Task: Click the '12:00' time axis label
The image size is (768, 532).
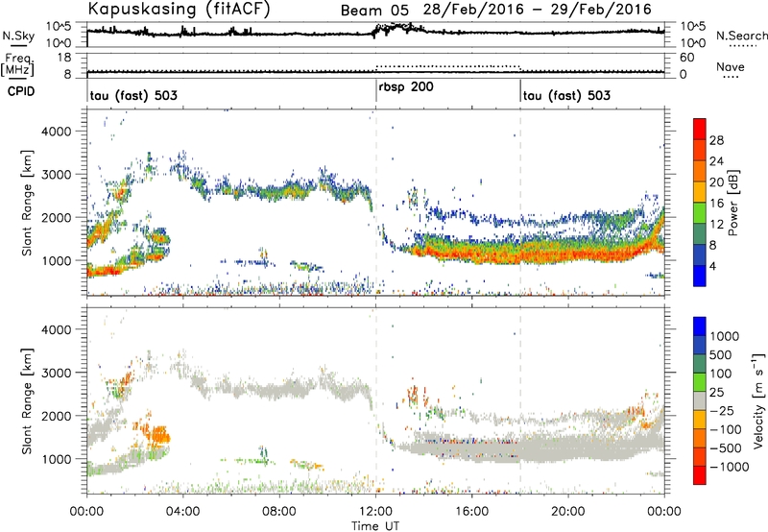Action: [x=375, y=512]
